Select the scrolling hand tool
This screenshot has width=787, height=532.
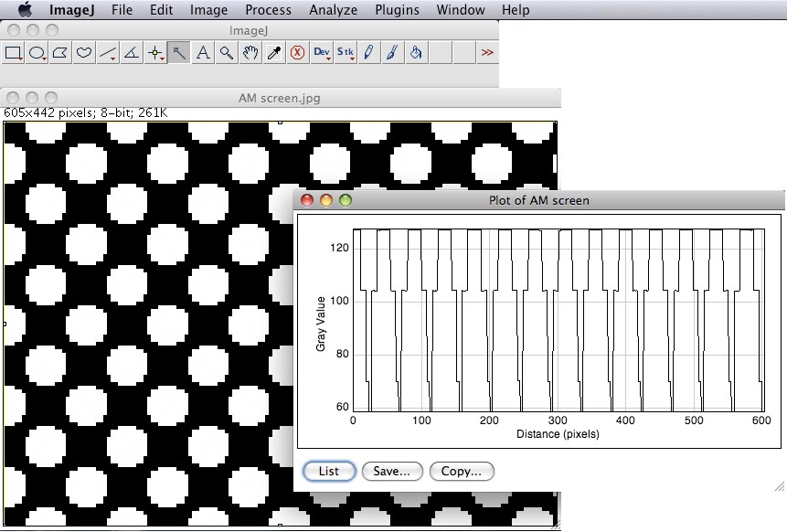tap(250, 52)
